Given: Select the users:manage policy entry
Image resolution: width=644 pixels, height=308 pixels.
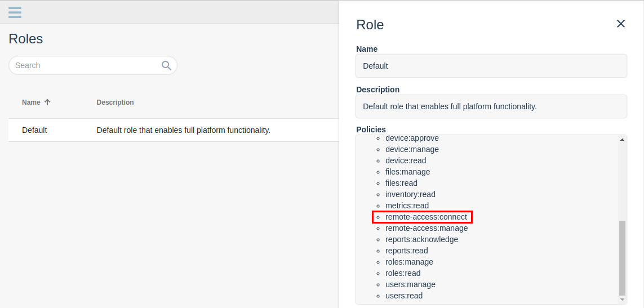Looking at the screenshot, I should click(410, 284).
